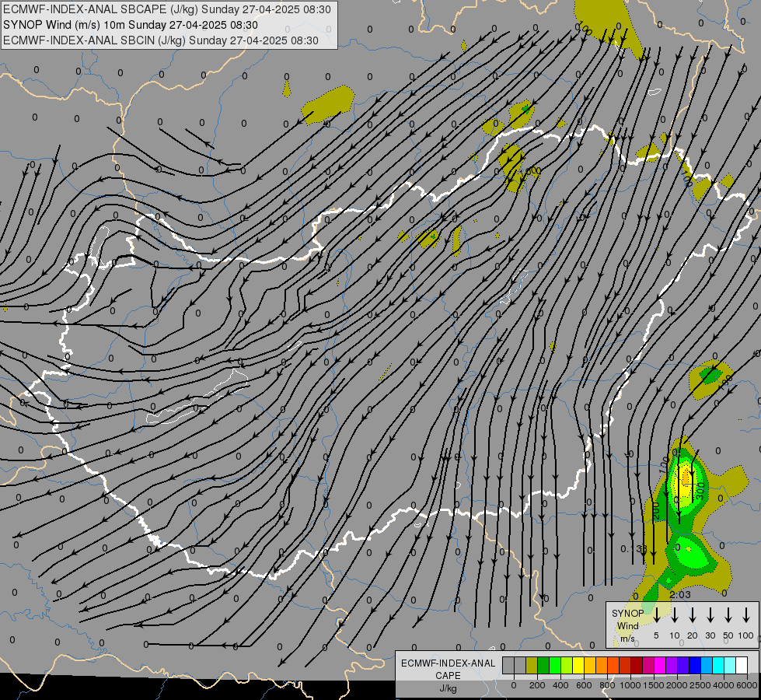This screenshot has height=700, width=761.
Task: Click the SBCIN title line in the header
Action: (x=161, y=40)
